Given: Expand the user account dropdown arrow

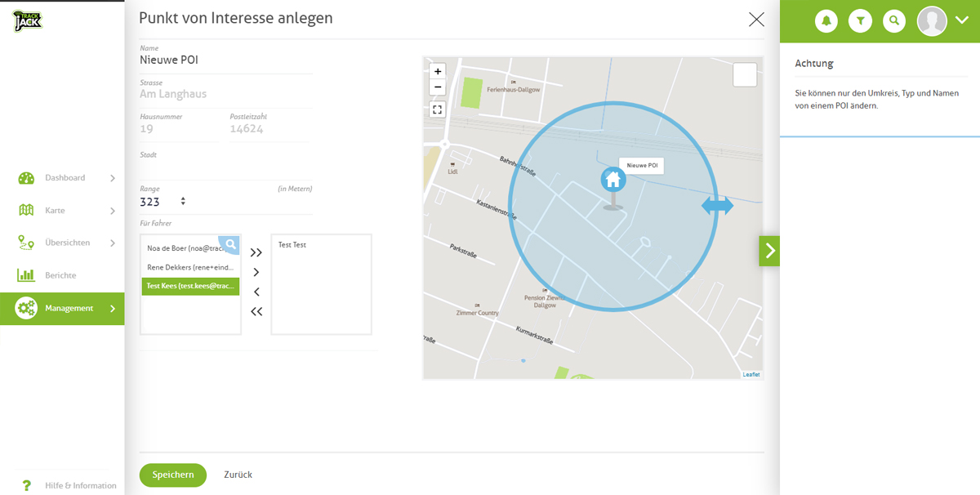Looking at the screenshot, I should [961, 21].
